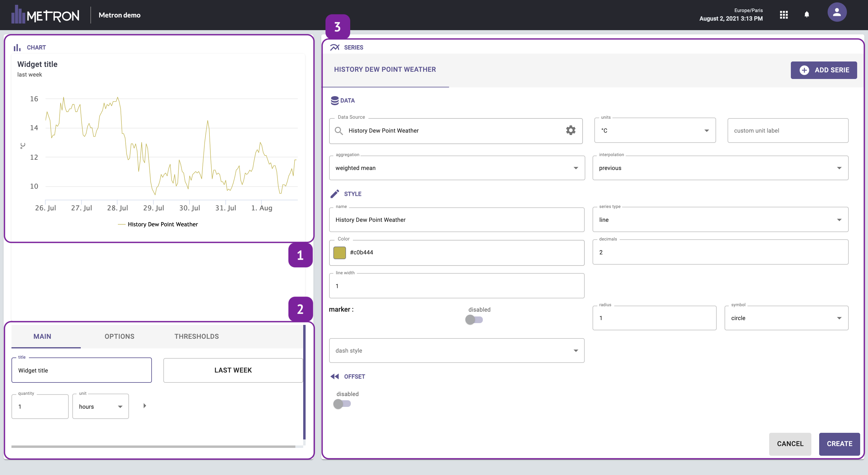Enable the Offset toggle switch
The height and width of the screenshot is (475, 868).
point(342,404)
